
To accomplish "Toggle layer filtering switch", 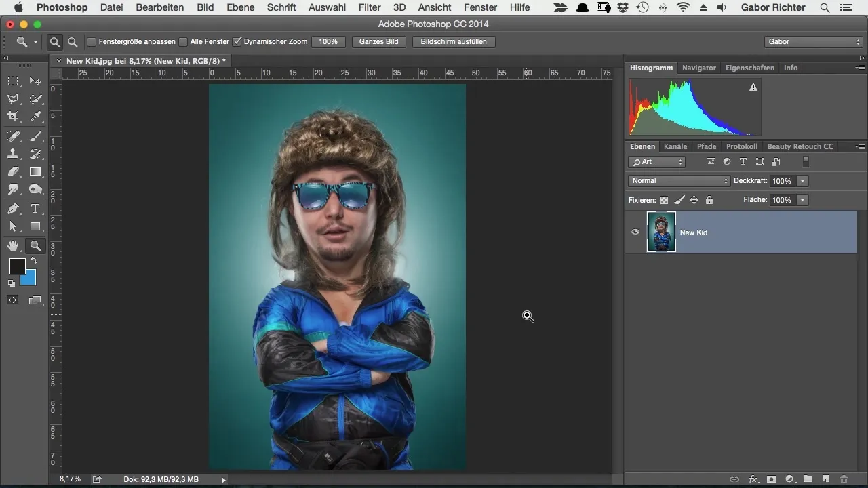I will click(x=806, y=162).
